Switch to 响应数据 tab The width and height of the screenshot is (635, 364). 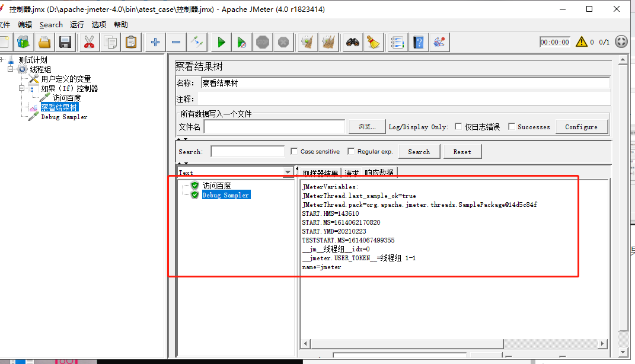pos(379,173)
